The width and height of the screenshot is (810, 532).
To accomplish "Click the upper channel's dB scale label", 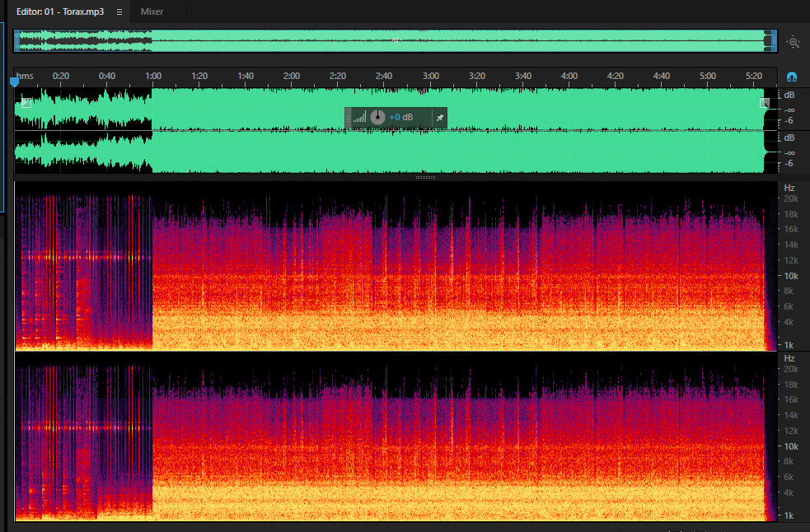I will 789,95.
